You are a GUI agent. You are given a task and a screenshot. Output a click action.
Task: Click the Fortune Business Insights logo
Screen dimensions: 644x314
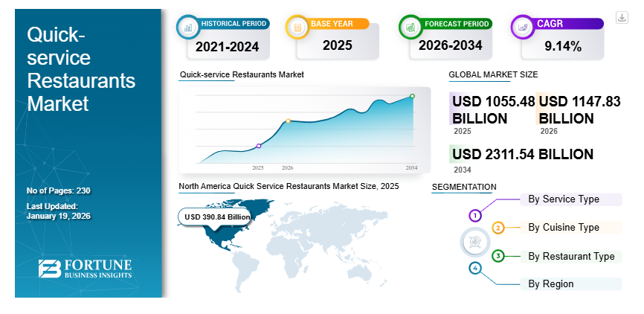click(x=85, y=270)
